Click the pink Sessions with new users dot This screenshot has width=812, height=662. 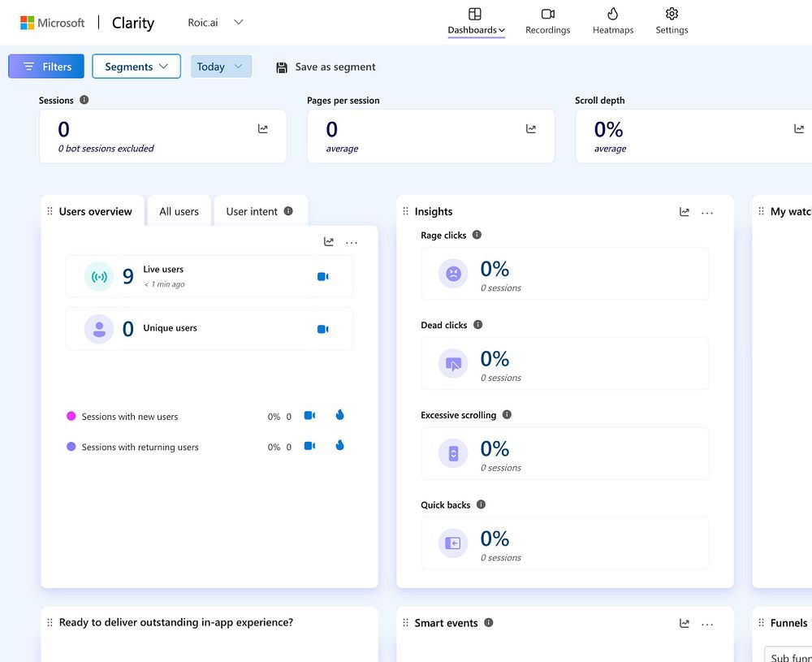click(x=71, y=417)
